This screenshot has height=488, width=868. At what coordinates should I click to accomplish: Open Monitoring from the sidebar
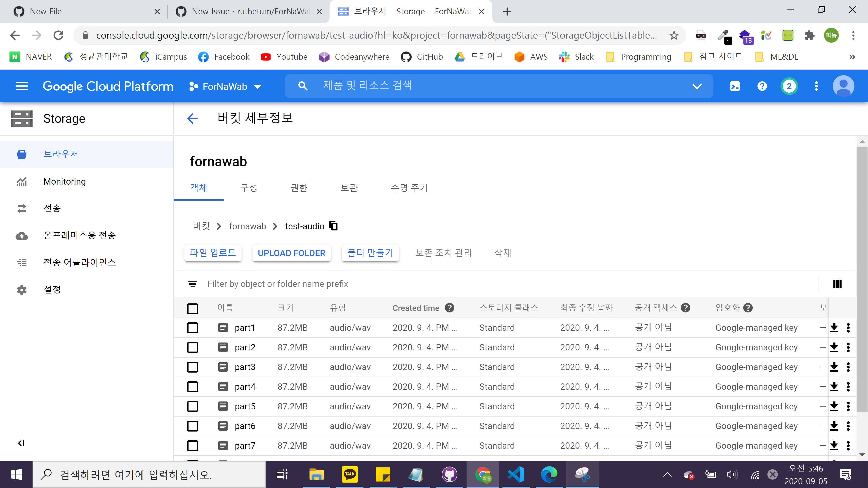[x=64, y=181]
